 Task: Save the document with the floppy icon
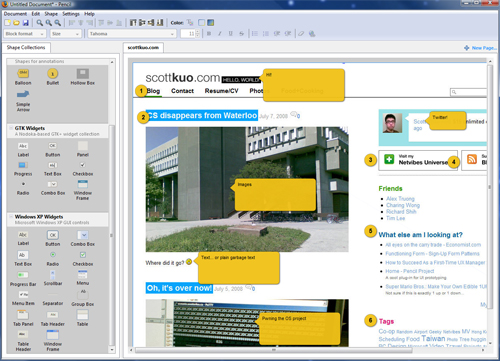tap(25, 23)
